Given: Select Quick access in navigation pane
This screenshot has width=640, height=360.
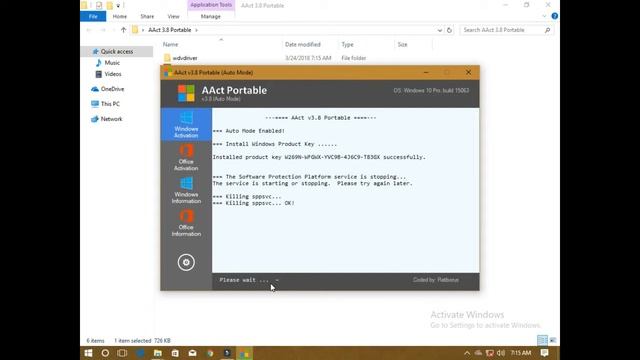Looking at the screenshot, I should point(117,51).
